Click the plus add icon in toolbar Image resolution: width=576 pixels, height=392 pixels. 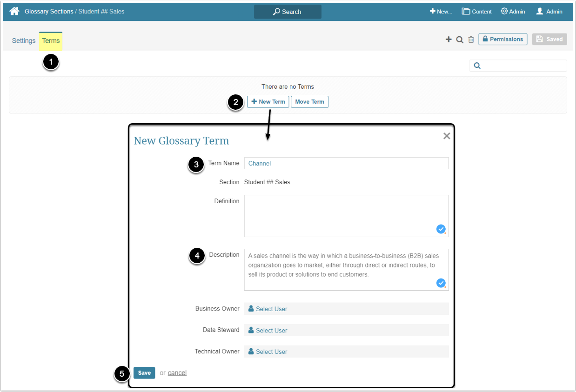click(449, 40)
